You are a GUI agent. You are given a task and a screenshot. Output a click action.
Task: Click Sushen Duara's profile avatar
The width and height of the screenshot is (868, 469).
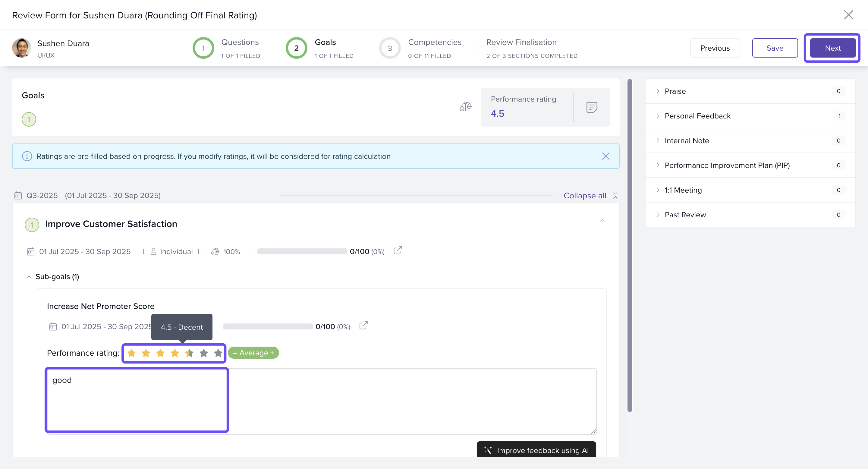tap(22, 48)
